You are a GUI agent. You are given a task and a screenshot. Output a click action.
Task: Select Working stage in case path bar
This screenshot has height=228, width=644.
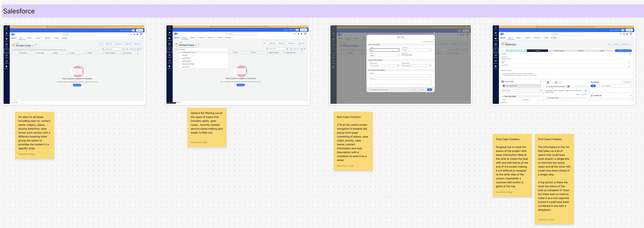point(538,51)
